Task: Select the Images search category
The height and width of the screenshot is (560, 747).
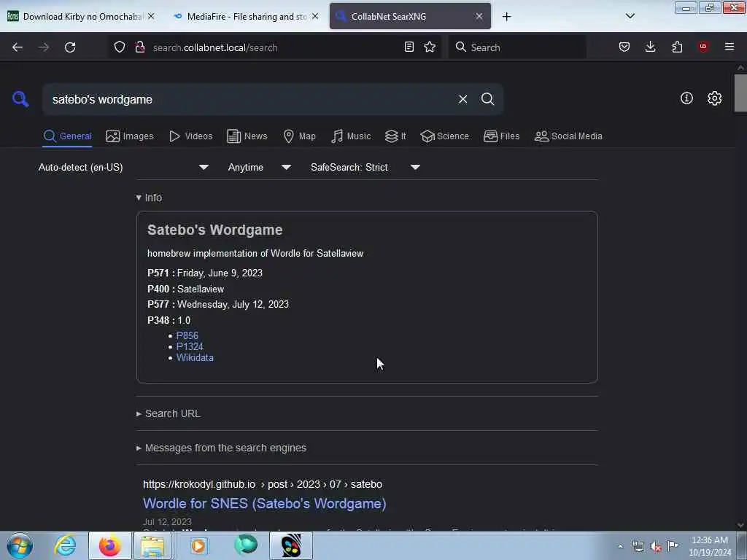Action: (130, 136)
